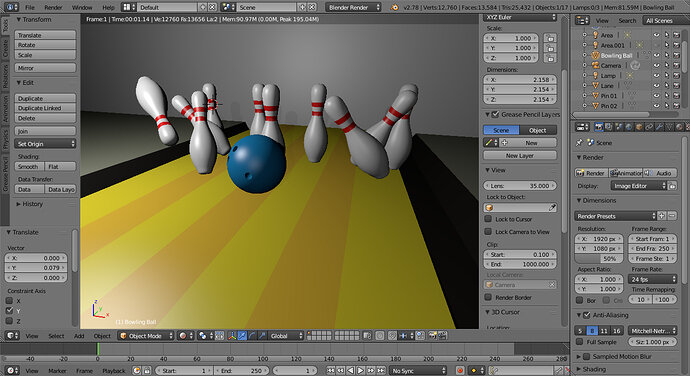
Task: Open the Window menu
Action: (x=82, y=7)
